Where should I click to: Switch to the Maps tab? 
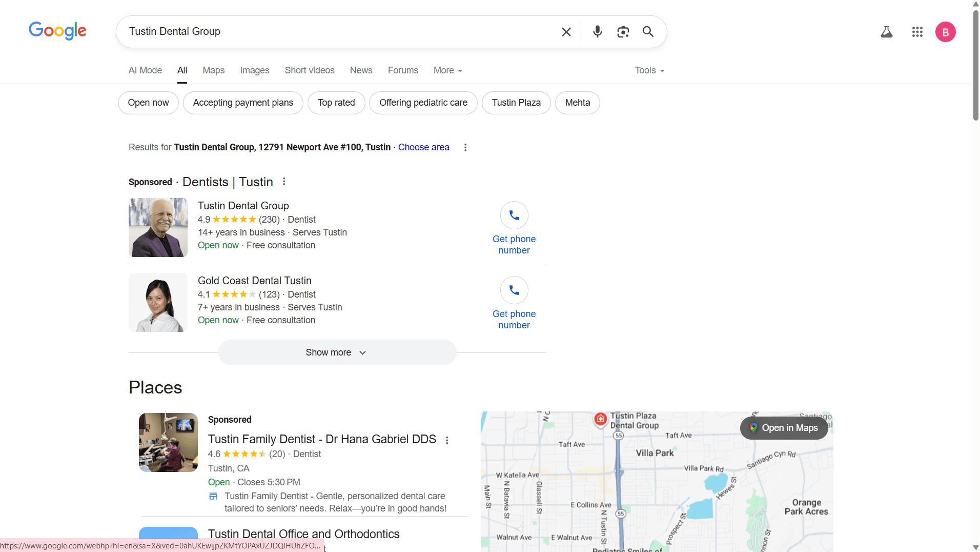(x=213, y=70)
